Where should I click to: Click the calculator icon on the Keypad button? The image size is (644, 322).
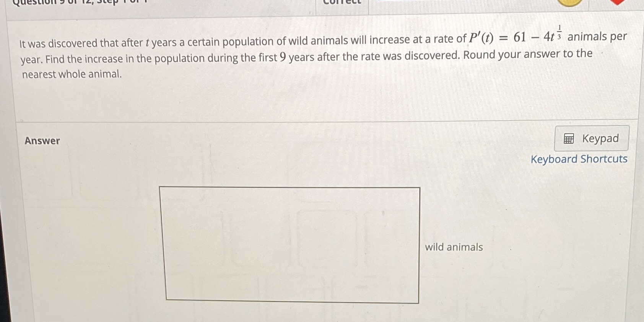[x=569, y=138]
